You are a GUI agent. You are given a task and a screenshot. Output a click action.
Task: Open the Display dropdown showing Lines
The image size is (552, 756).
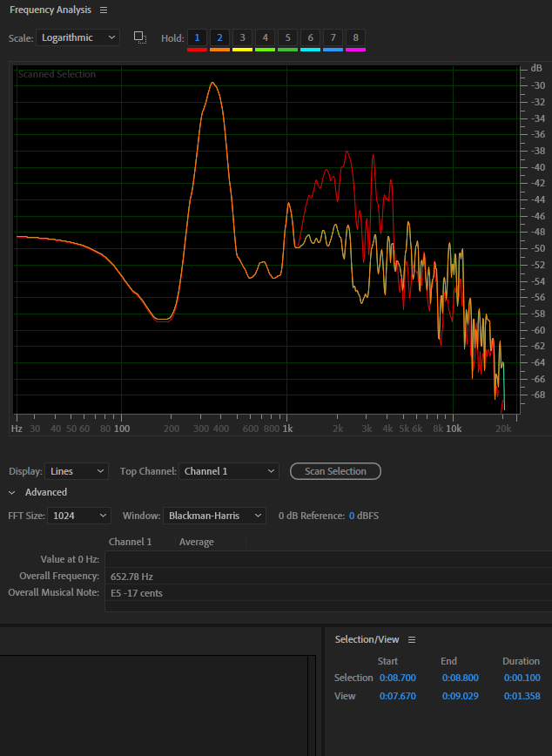coord(77,471)
